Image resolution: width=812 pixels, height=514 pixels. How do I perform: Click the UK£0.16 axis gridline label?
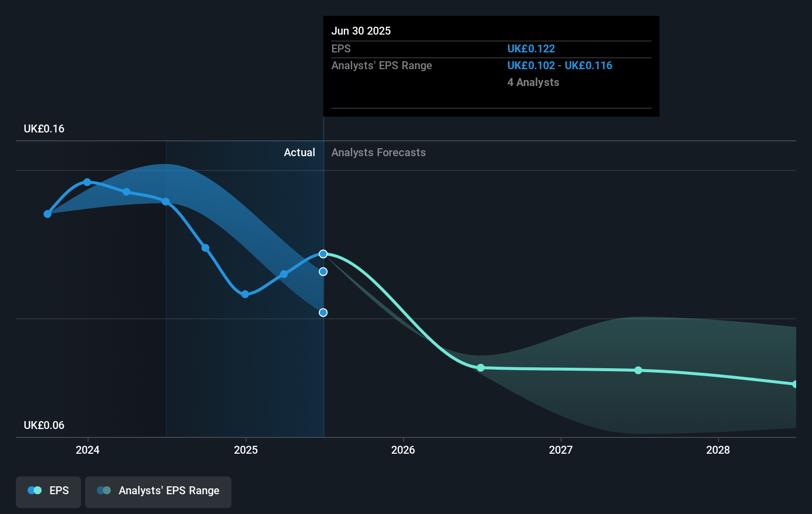[x=43, y=128]
